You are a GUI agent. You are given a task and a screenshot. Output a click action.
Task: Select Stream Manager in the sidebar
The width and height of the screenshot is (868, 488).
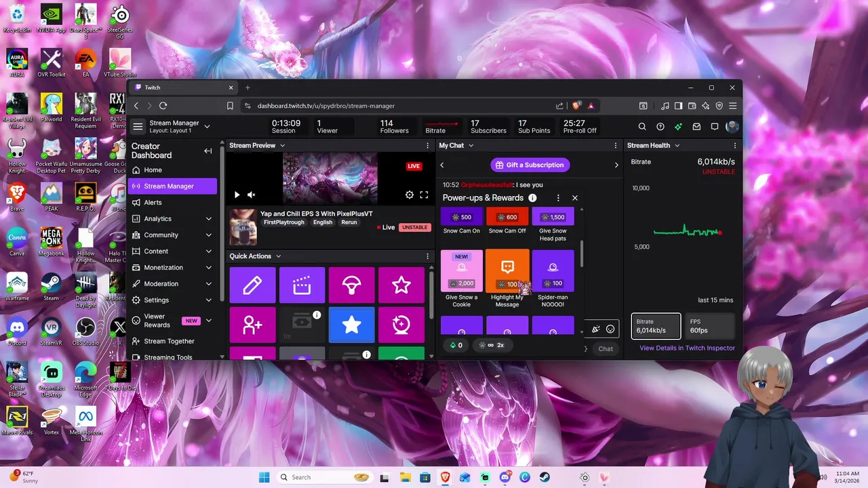pos(172,186)
